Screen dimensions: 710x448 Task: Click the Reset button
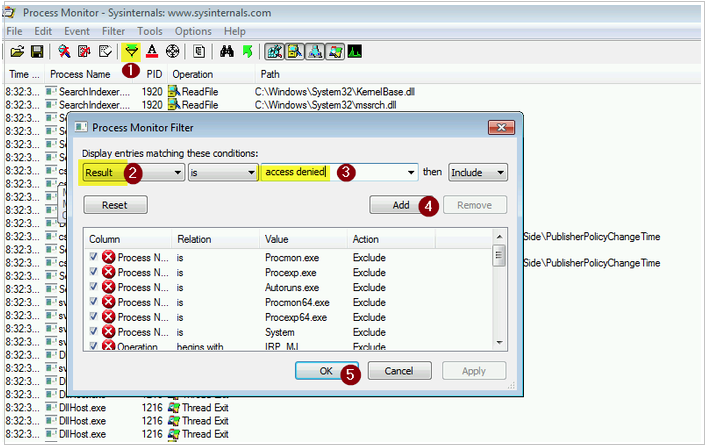coord(115,205)
